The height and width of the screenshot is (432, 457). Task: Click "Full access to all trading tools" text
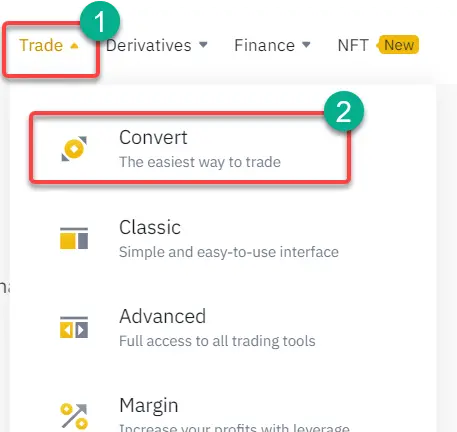pos(217,341)
